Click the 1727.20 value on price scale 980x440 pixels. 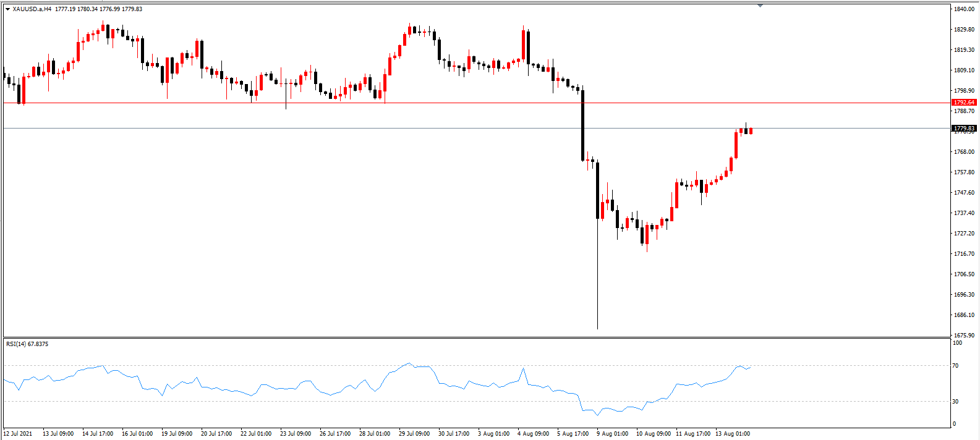(x=964, y=234)
